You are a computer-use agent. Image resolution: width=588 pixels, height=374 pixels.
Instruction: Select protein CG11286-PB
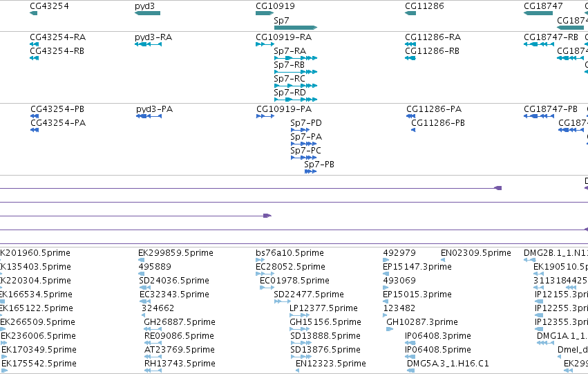coord(413,130)
